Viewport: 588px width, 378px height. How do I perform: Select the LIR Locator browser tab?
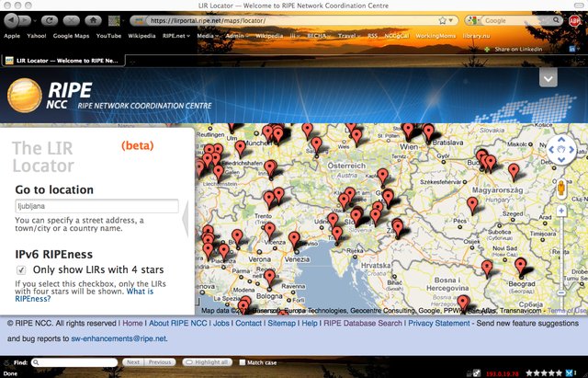point(63,61)
